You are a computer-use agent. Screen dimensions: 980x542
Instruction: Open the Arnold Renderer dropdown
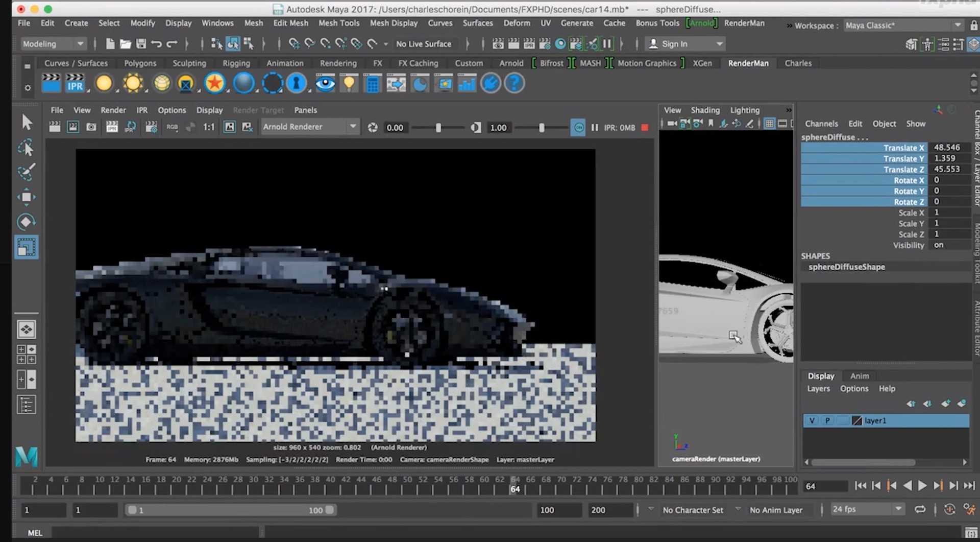[x=309, y=127]
